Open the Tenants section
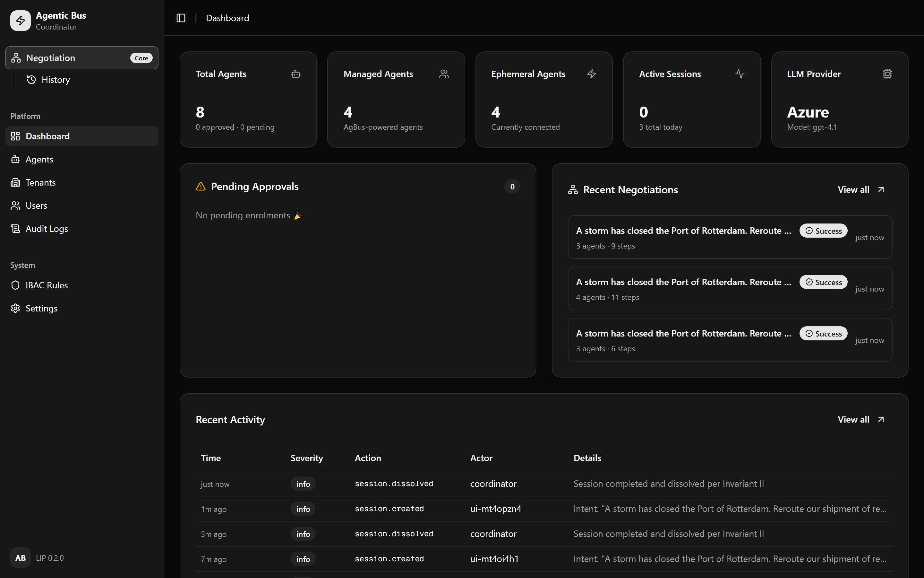Image resolution: width=924 pixels, height=578 pixels. coord(82,182)
